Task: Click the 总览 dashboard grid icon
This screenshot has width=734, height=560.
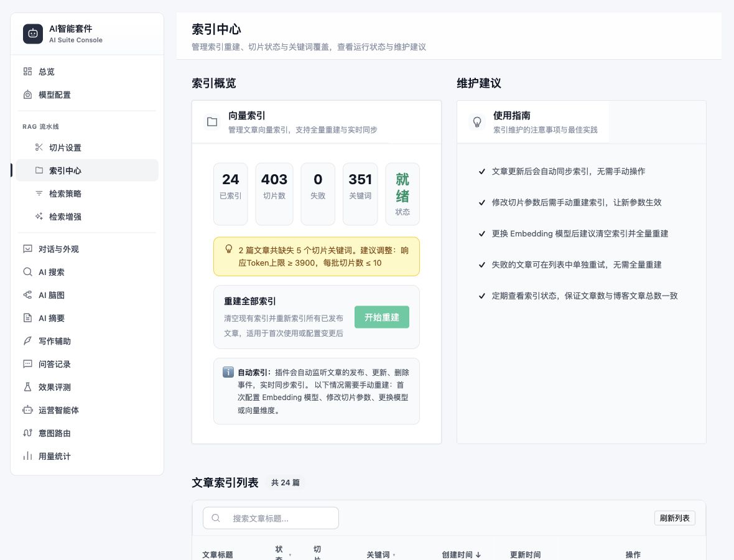Action: coord(27,71)
